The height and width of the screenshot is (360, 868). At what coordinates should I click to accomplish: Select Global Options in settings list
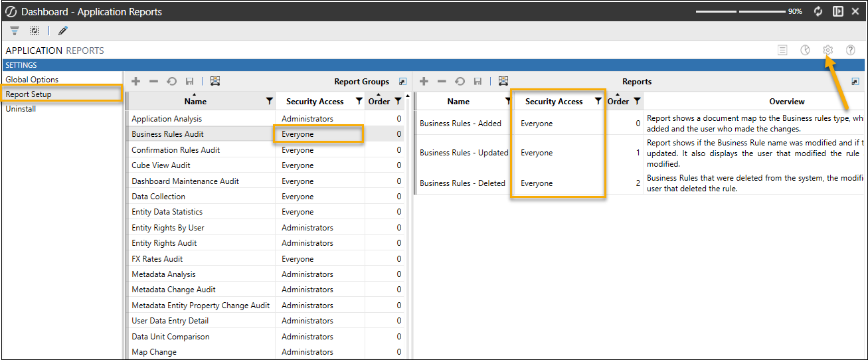pyautogui.click(x=32, y=80)
